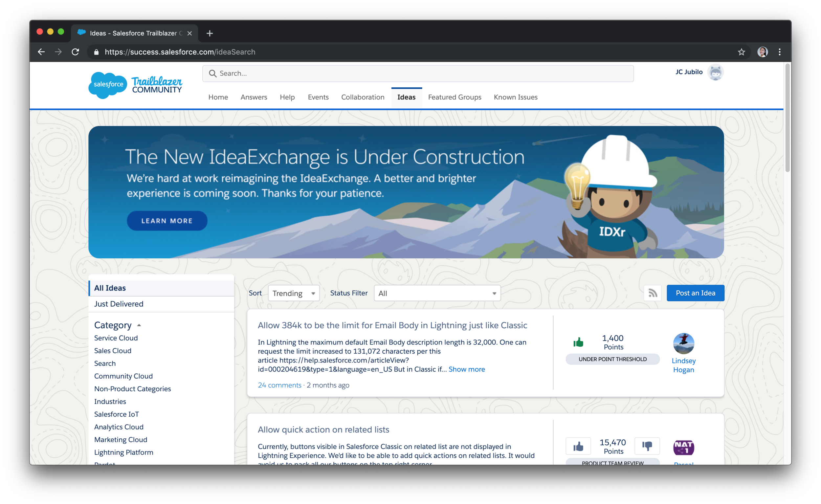Open the JC Jubilo avatar icon
Screen dimensions: 821x504
[x=715, y=72]
